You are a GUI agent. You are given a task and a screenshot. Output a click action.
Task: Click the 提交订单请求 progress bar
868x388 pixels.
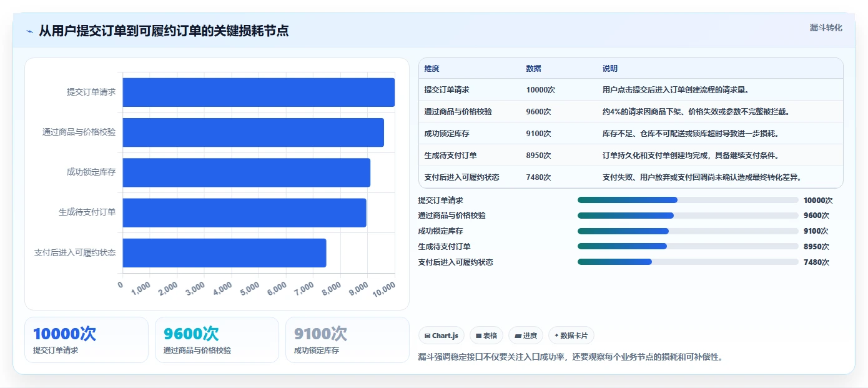688,200
